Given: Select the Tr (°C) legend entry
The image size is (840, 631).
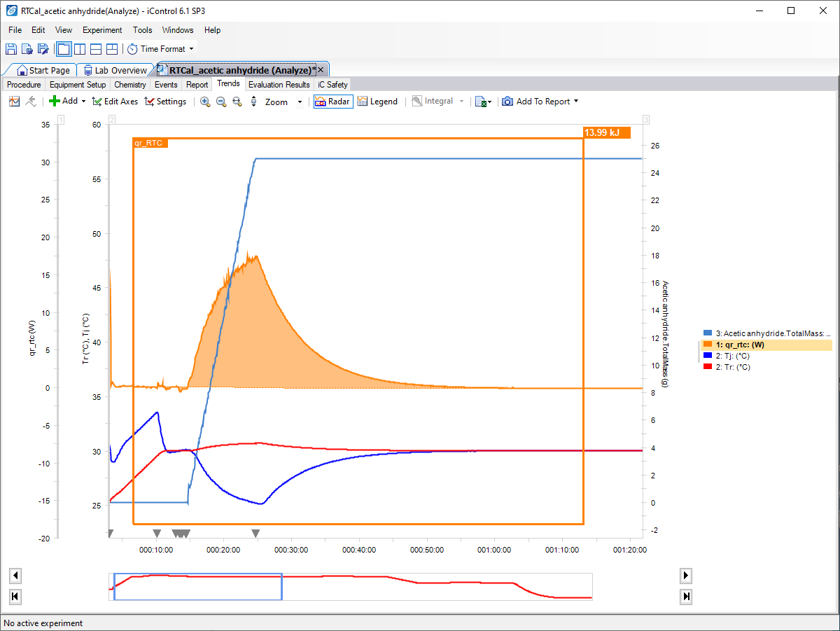Looking at the screenshot, I should (727, 367).
